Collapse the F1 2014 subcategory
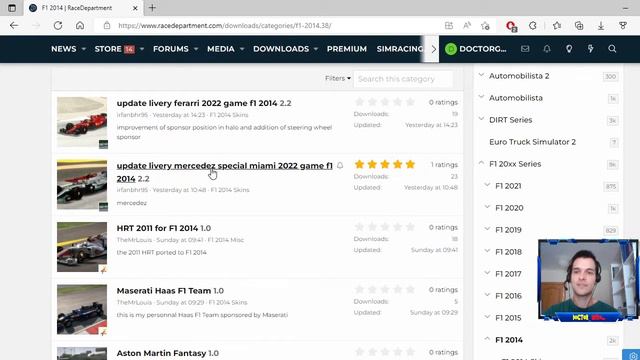This screenshot has width=640, height=360. coord(487,339)
